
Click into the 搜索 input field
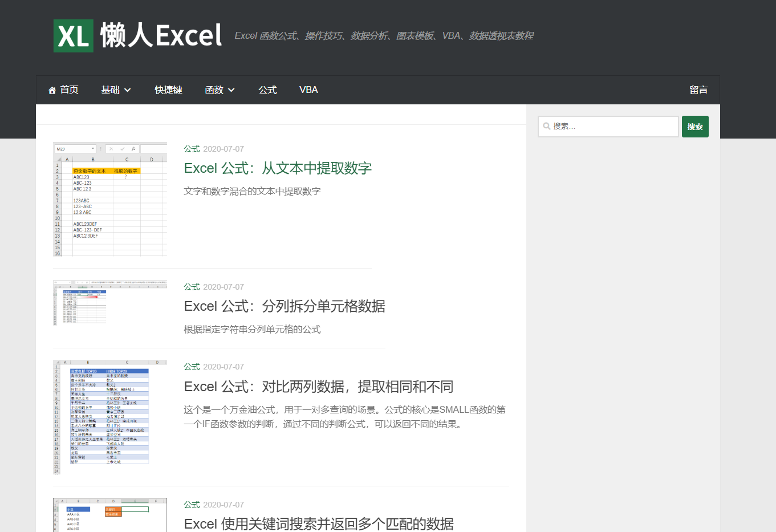[608, 127]
